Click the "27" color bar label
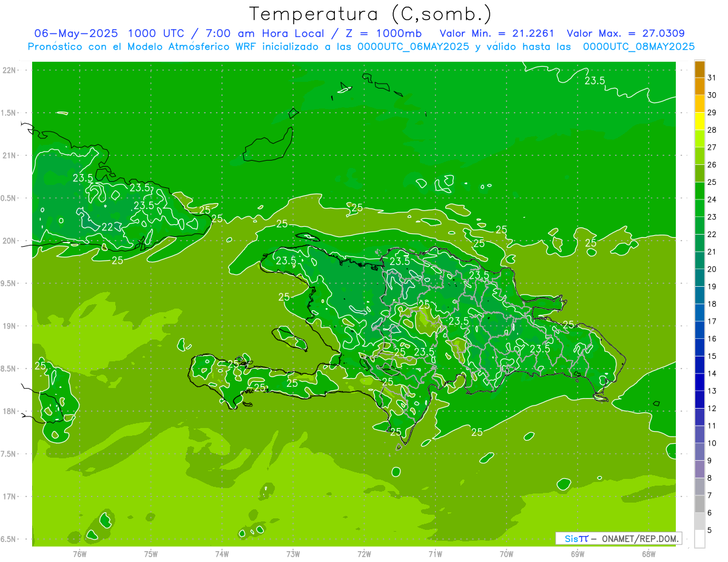 coord(712,147)
